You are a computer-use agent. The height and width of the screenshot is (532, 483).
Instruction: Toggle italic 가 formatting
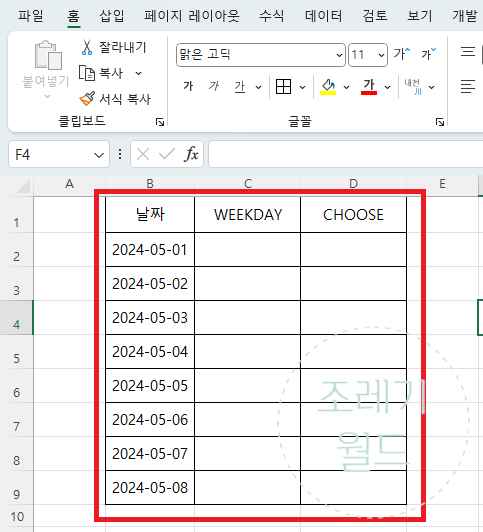(214, 86)
